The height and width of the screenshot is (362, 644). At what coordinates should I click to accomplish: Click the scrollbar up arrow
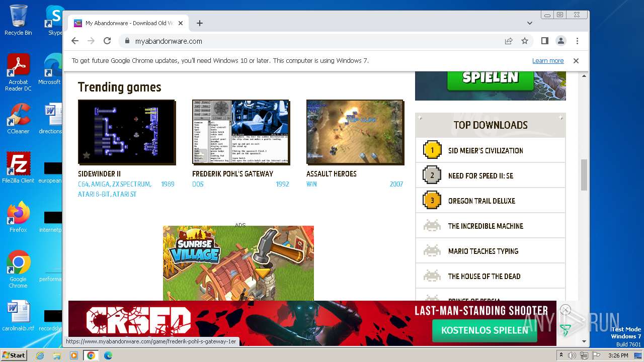584,76
